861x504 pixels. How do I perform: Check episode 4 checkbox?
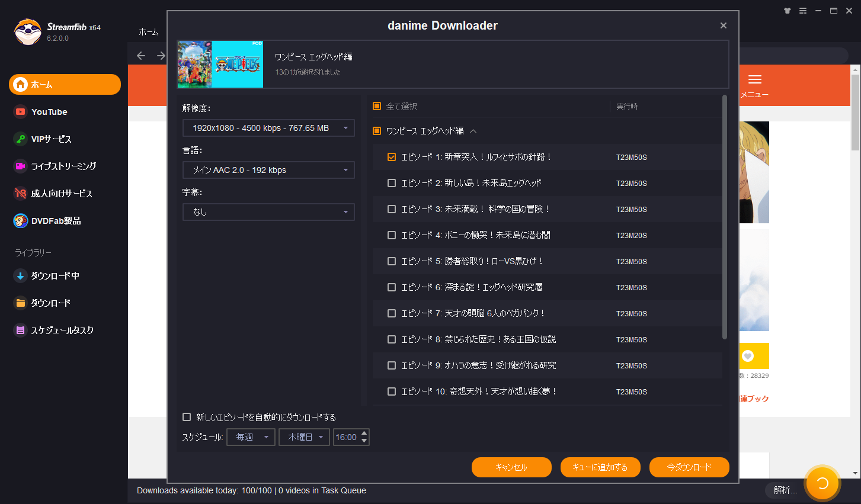392,235
